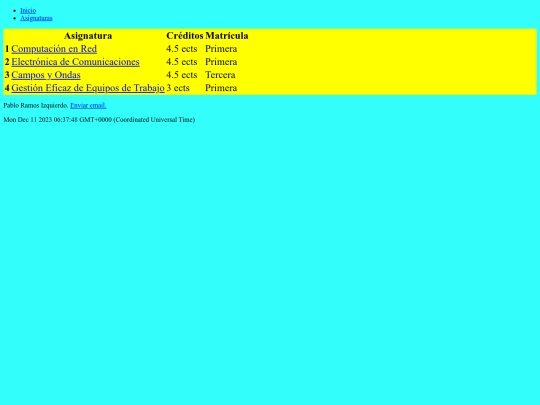The height and width of the screenshot is (405, 540).
Task: Click the Pablo Ramos Izquierdo author text
Action: [x=36, y=105]
